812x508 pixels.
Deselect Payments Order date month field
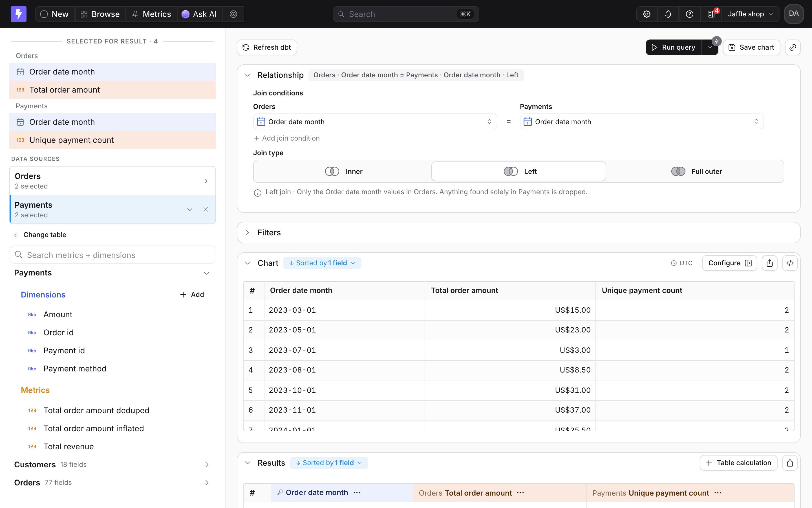[x=112, y=122]
